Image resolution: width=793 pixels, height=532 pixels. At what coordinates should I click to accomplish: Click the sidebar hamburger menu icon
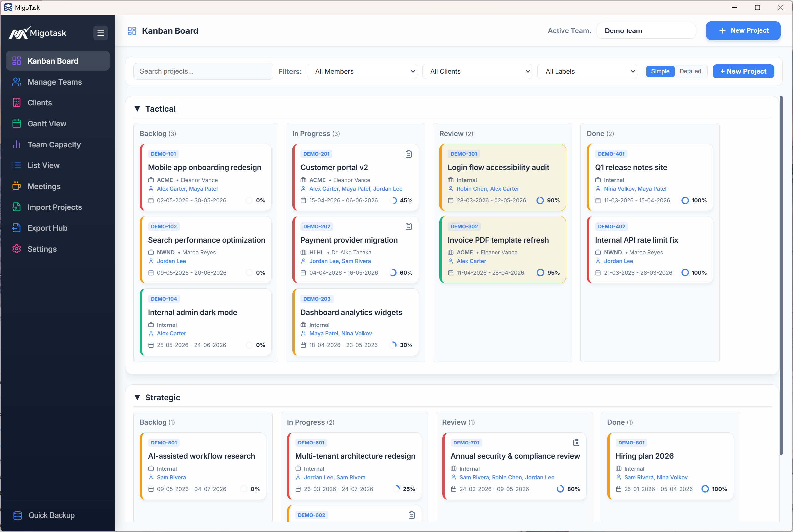point(100,33)
